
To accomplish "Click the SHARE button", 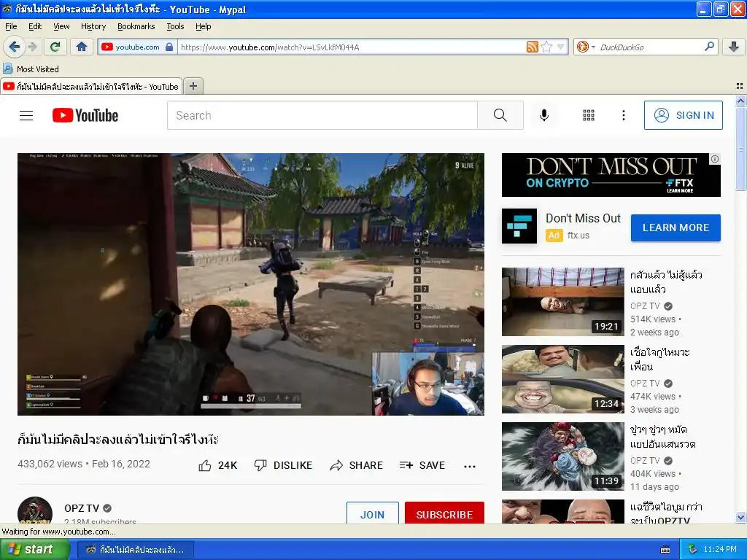I will [356, 465].
